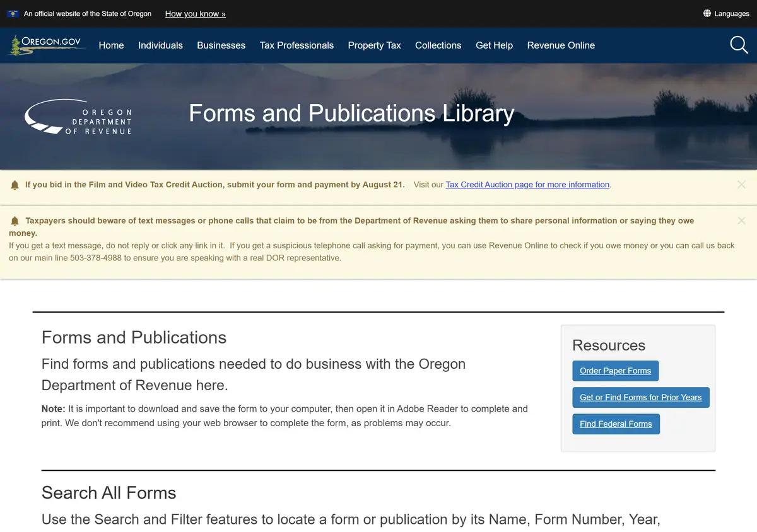The image size is (757, 532).
Task: Open the Tax Professionals menu
Action: 296,45
